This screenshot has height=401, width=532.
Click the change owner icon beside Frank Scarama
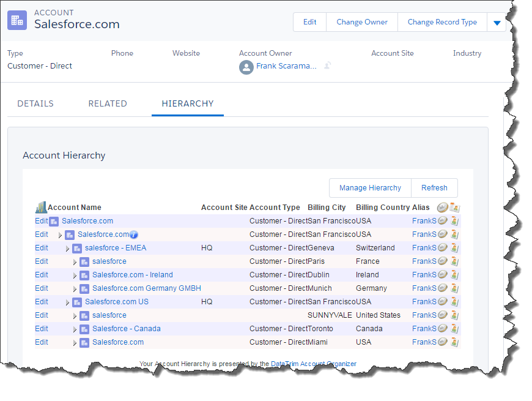328,66
